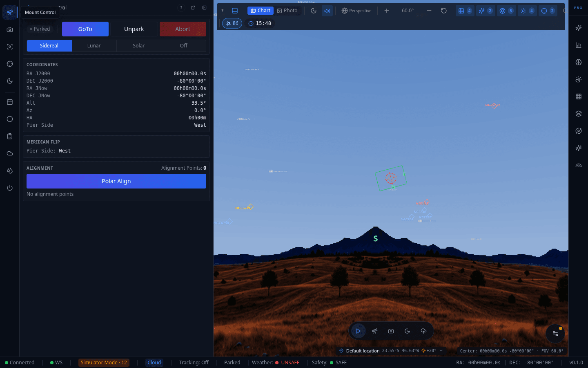
Task: Open the partly cloudy weather icon in right sidebar
Action: pos(579,79)
